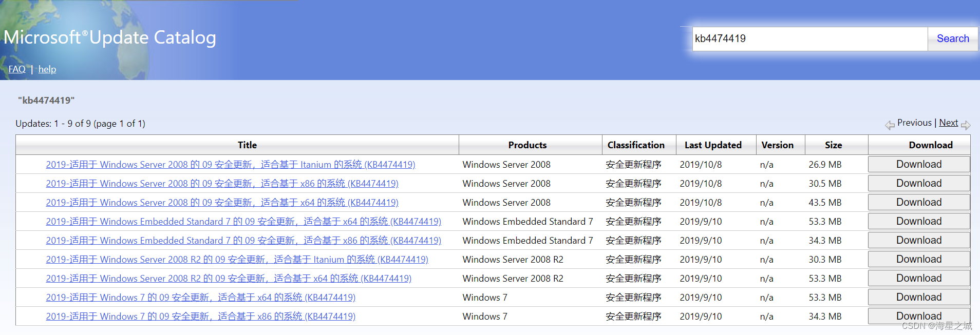Viewport: 980px width, 335px height.
Task: Select the "kb4474419" results heading
Action: point(46,100)
